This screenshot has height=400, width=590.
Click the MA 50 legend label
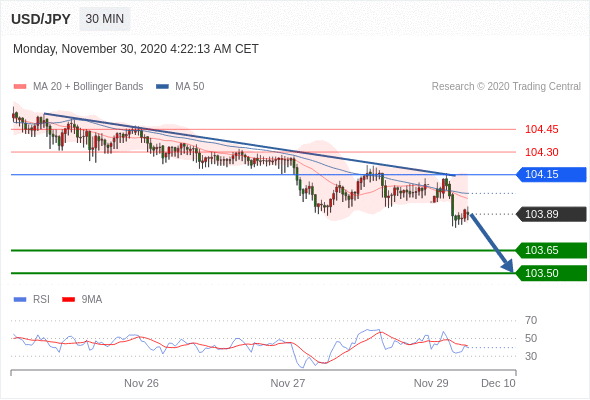coord(190,87)
